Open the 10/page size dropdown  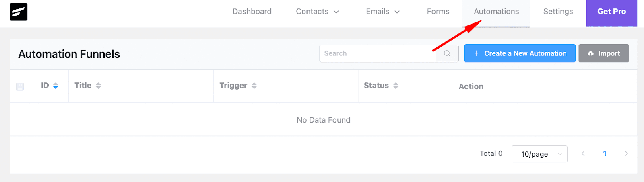(x=539, y=154)
